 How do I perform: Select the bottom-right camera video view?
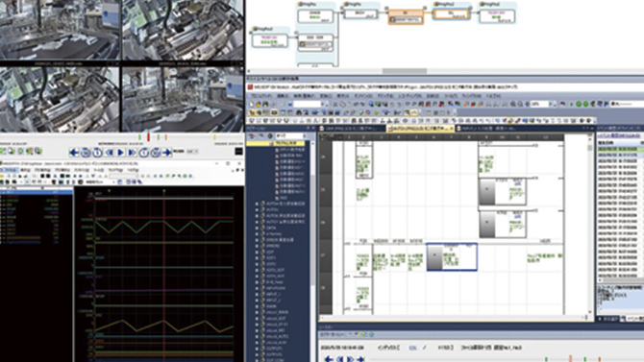(183, 99)
